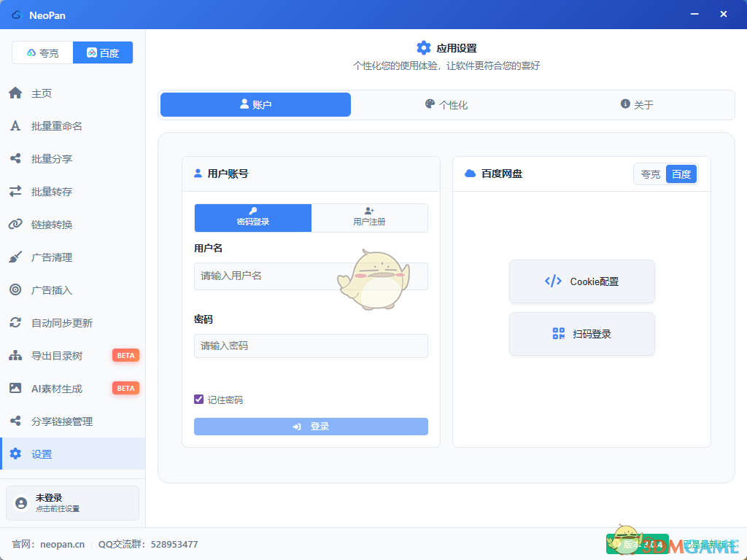Click the Cookie配置 button

coord(581,281)
